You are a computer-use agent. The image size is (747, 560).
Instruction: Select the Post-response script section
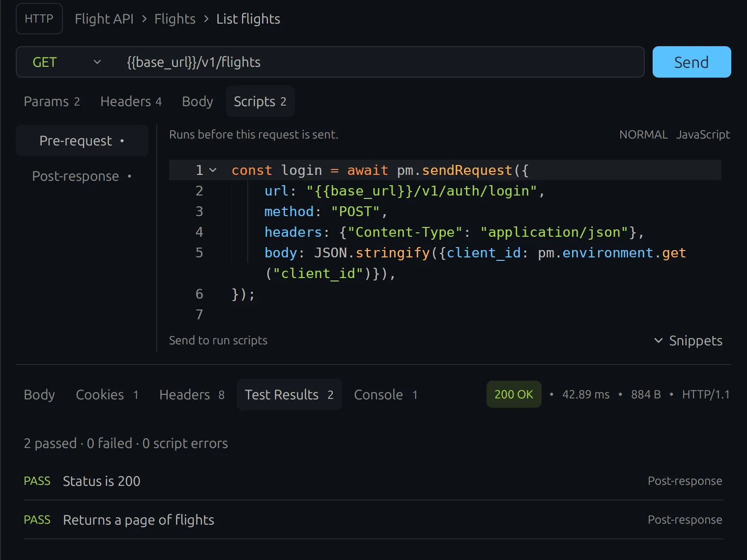coord(82,176)
